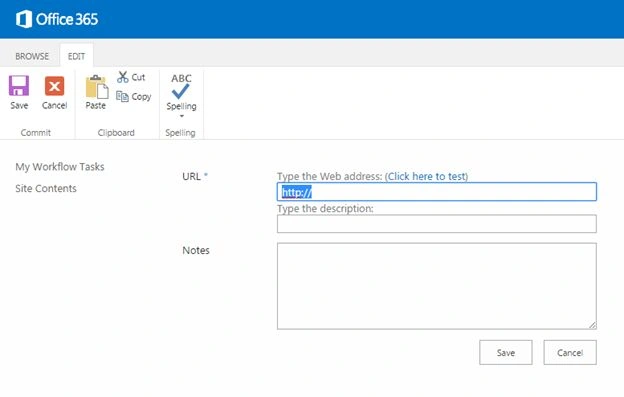
Task: Click inside the Notes text area
Action: coord(437,286)
